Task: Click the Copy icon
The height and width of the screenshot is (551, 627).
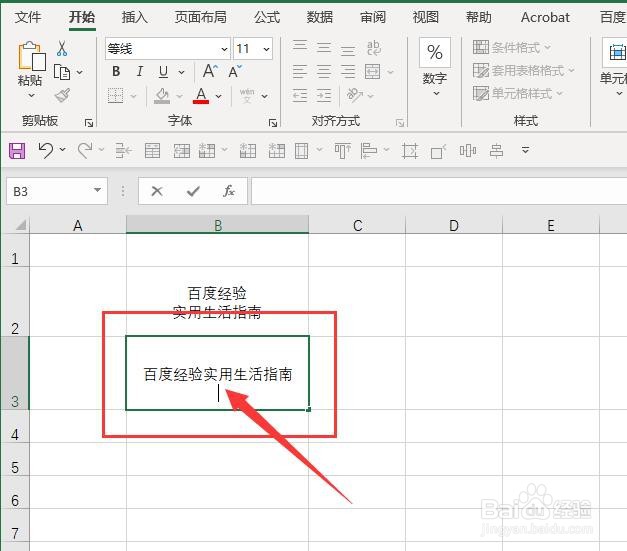Action: 62,72
